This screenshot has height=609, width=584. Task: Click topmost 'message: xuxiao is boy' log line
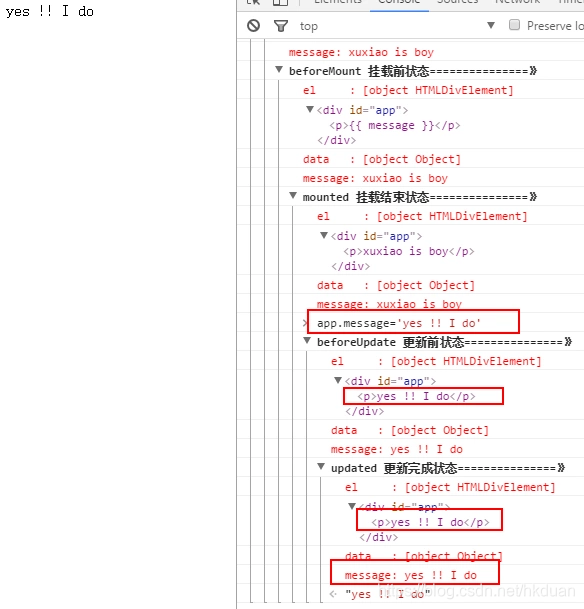click(x=361, y=52)
